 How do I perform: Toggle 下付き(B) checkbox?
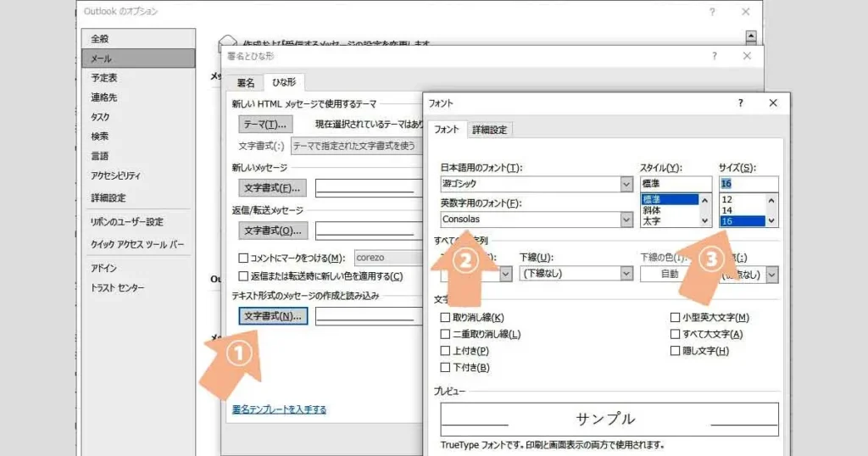(x=445, y=368)
